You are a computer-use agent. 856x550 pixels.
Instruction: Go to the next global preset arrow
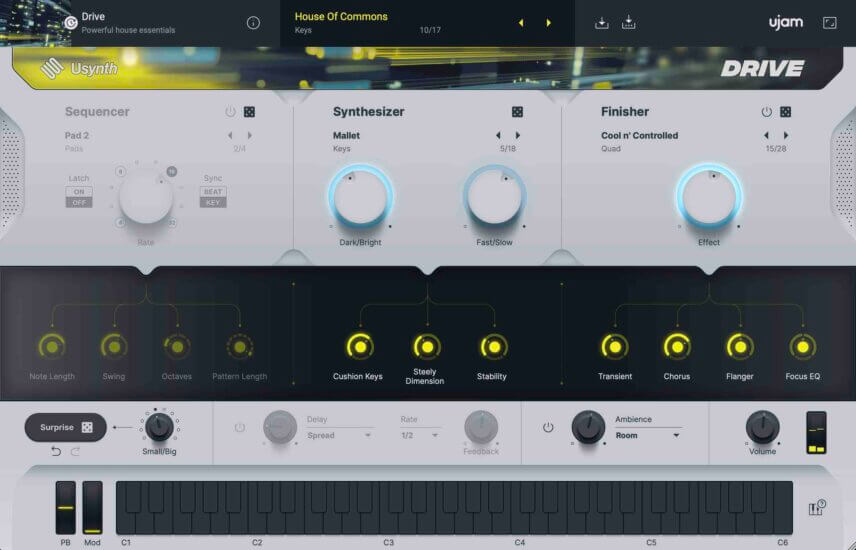point(549,23)
